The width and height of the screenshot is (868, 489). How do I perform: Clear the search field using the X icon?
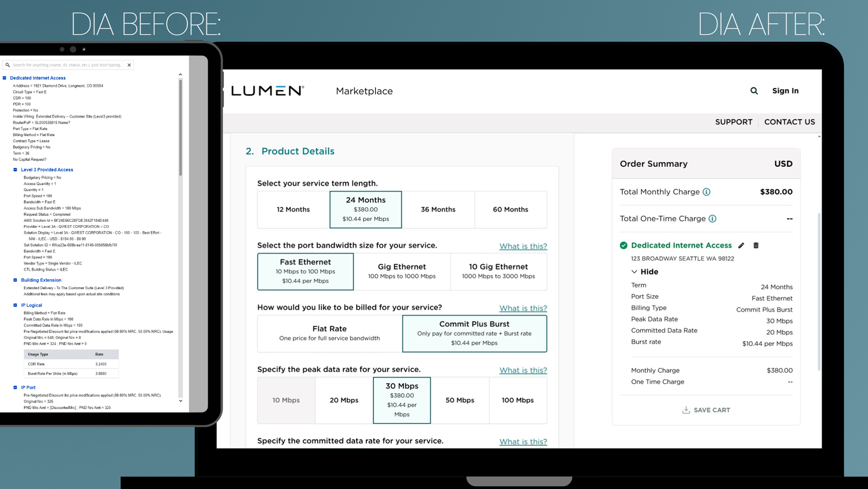(x=129, y=65)
